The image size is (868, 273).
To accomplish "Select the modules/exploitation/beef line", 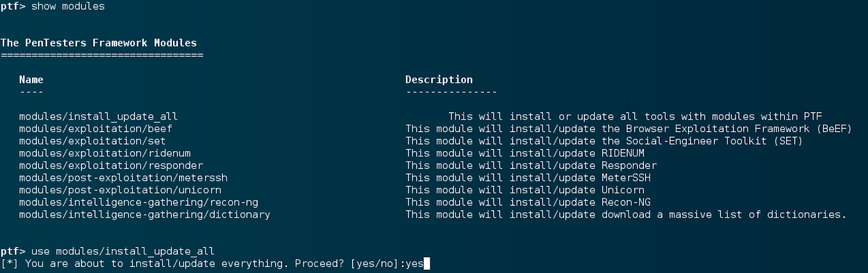I will 95,129.
